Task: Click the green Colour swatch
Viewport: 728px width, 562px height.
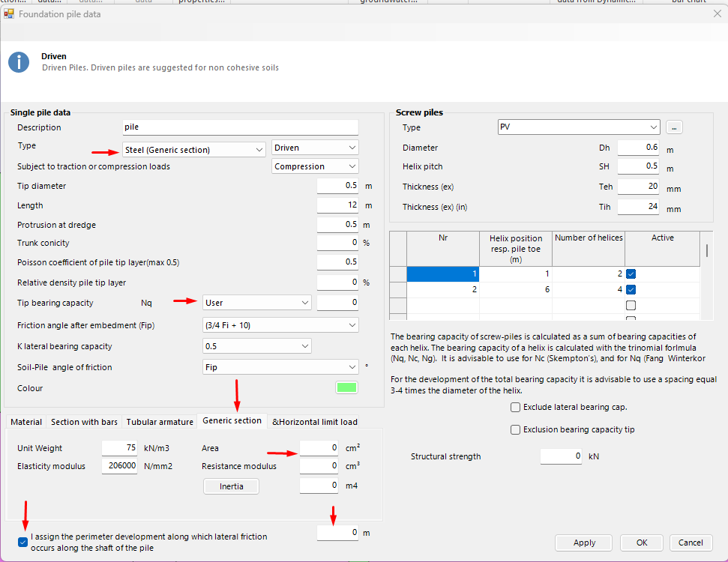Action: coord(346,387)
